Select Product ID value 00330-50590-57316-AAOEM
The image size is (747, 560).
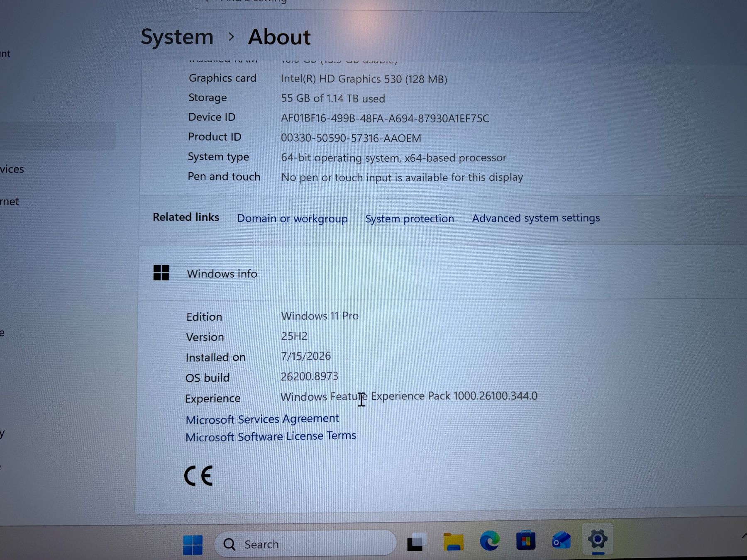pos(351,138)
